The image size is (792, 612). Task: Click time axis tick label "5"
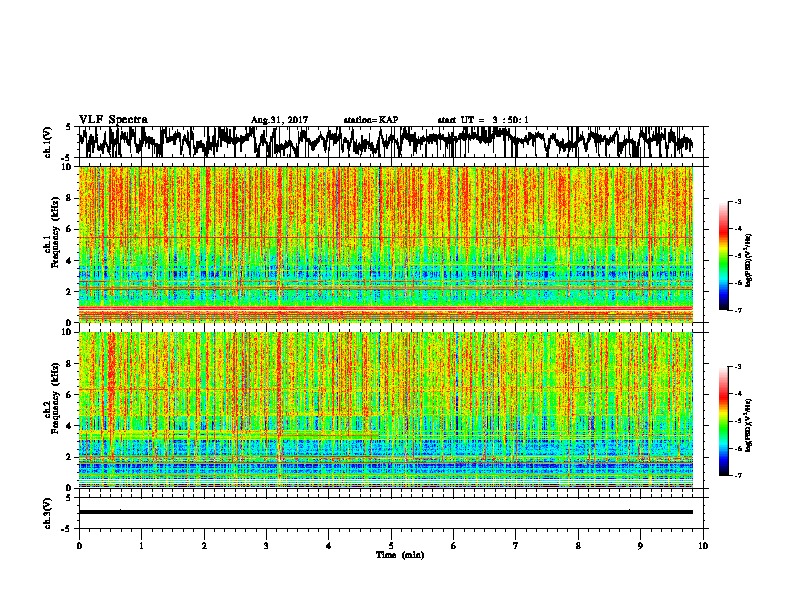[391, 546]
